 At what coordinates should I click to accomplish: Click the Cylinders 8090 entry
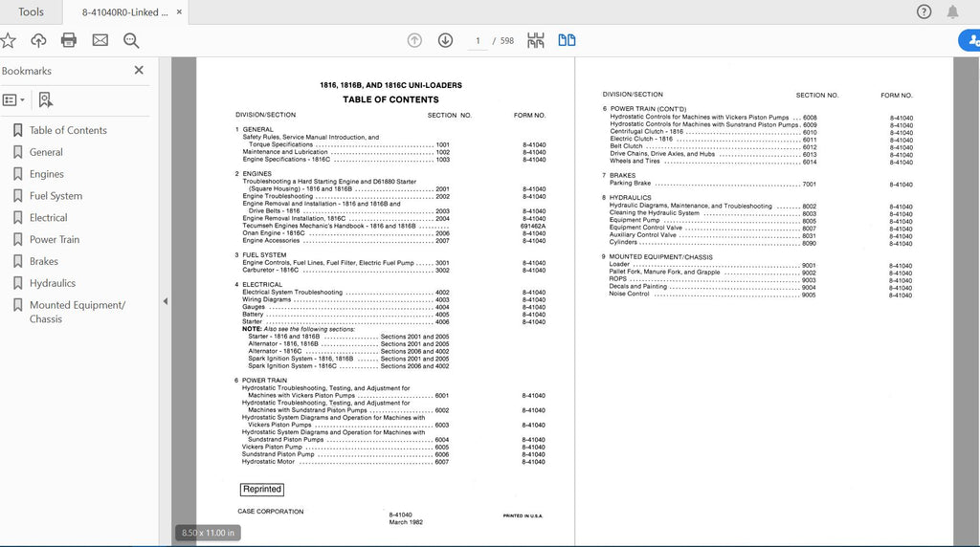[x=713, y=242]
